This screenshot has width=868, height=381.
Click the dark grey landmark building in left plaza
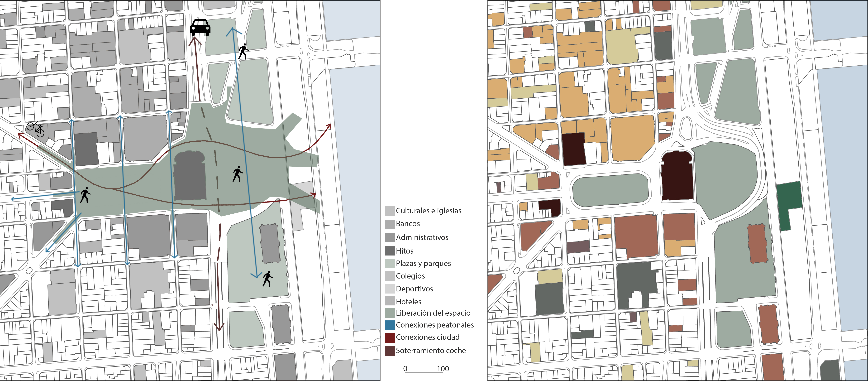click(190, 176)
